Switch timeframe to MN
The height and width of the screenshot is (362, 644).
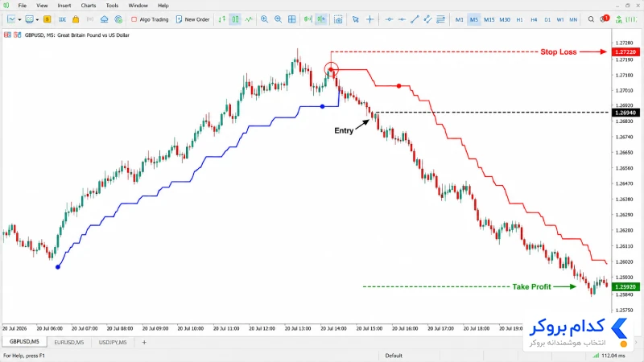[573, 19]
